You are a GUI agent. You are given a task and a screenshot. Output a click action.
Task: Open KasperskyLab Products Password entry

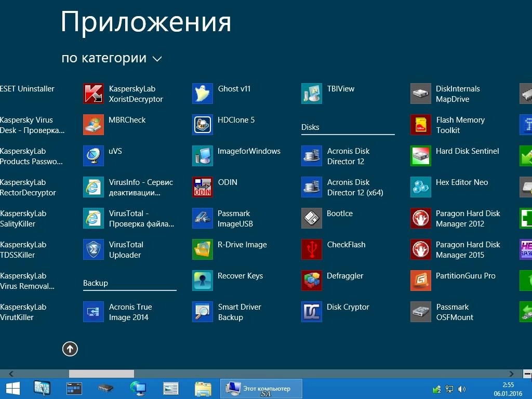(31, 156)
